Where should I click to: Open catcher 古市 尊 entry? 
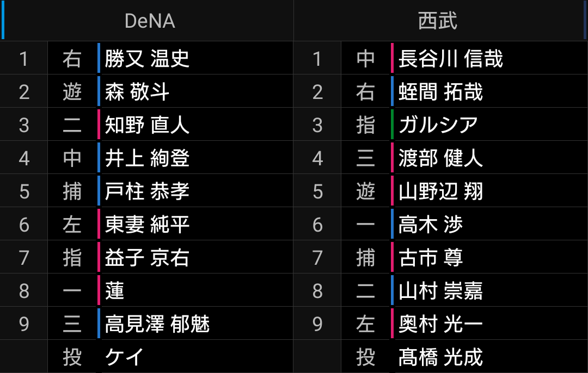coord(430,258)
